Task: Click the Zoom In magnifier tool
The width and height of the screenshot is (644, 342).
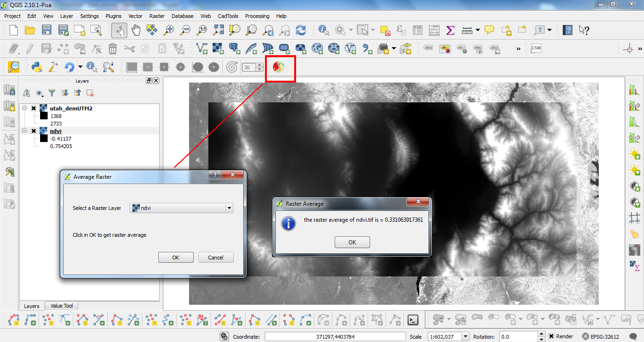Action: pyautogui.click(x=168, y=30)
